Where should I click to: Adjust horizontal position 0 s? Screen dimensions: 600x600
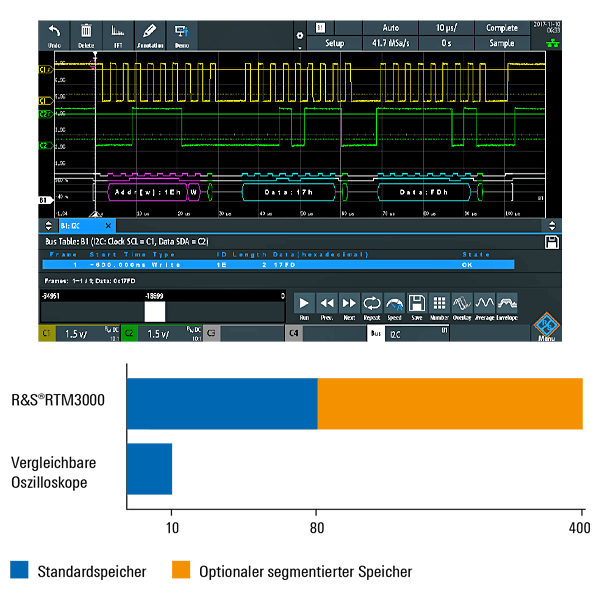(x=446, y=43)
